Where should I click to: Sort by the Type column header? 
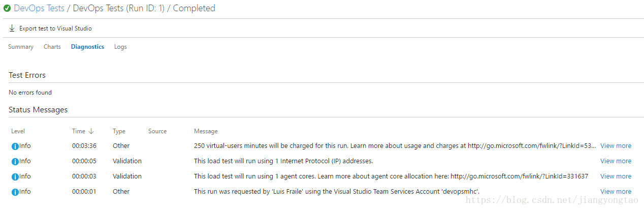pos(119,131)
